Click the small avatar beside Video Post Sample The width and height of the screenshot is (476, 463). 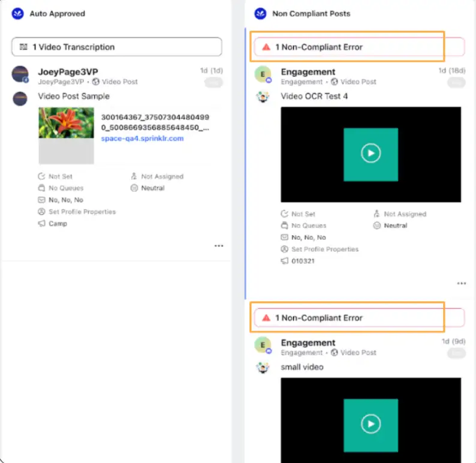point(20,99)
